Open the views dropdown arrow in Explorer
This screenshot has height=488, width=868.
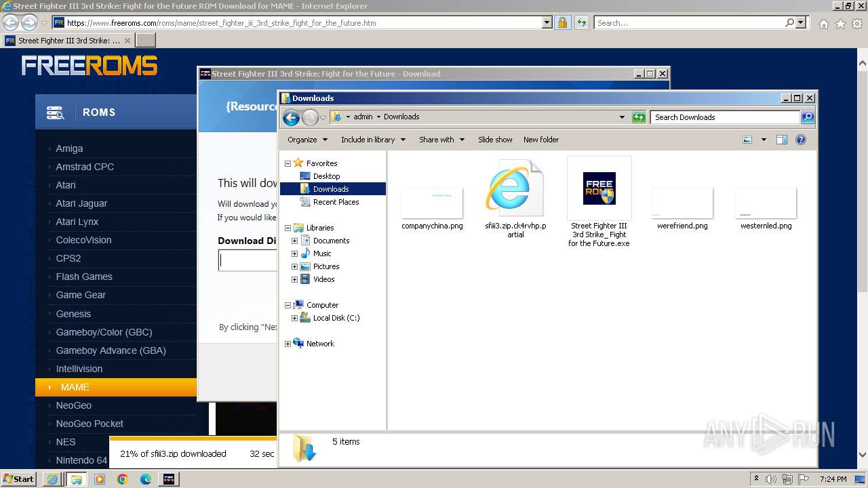764,140
